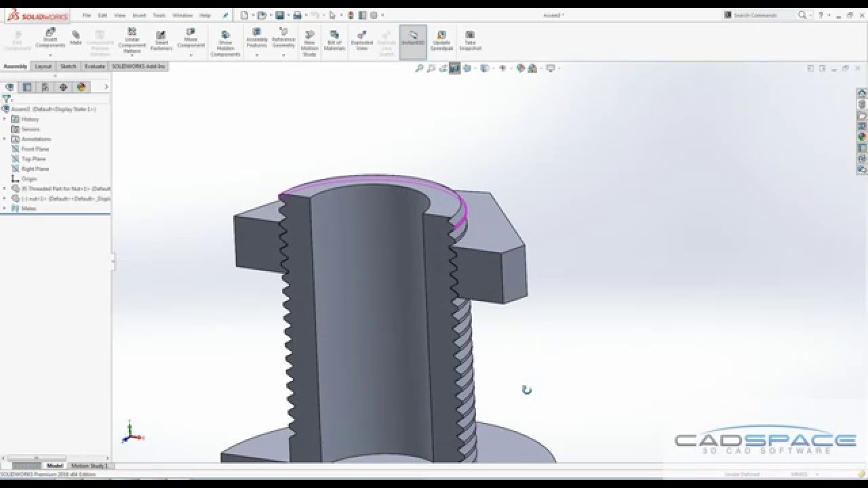Image resolution: width=868 pixels, height=488 pixels.
Task: Click the Open file icon
Action: click(261, 15)
